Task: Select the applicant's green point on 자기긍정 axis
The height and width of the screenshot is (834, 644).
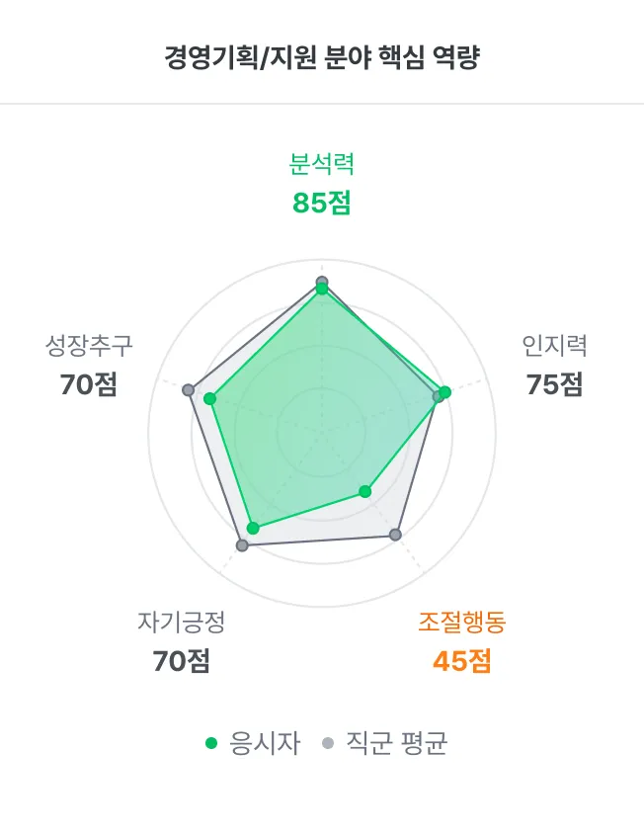Action: pos(253,528)
